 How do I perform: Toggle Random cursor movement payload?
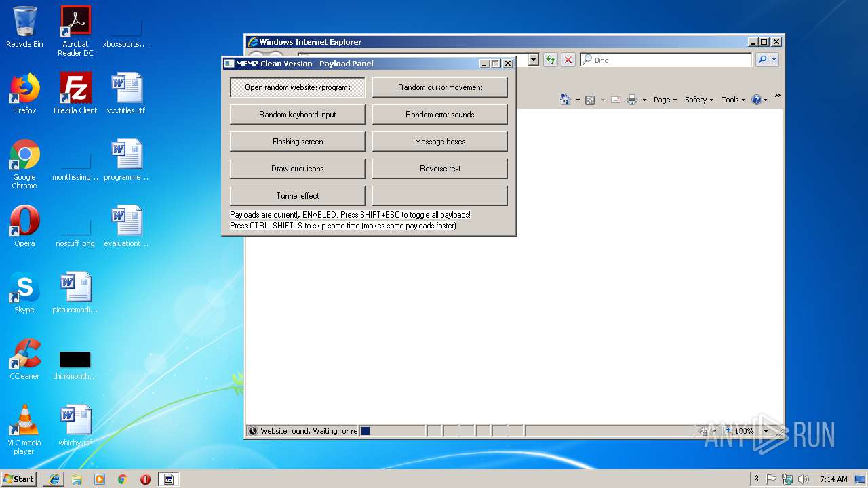tap(440, 87)
